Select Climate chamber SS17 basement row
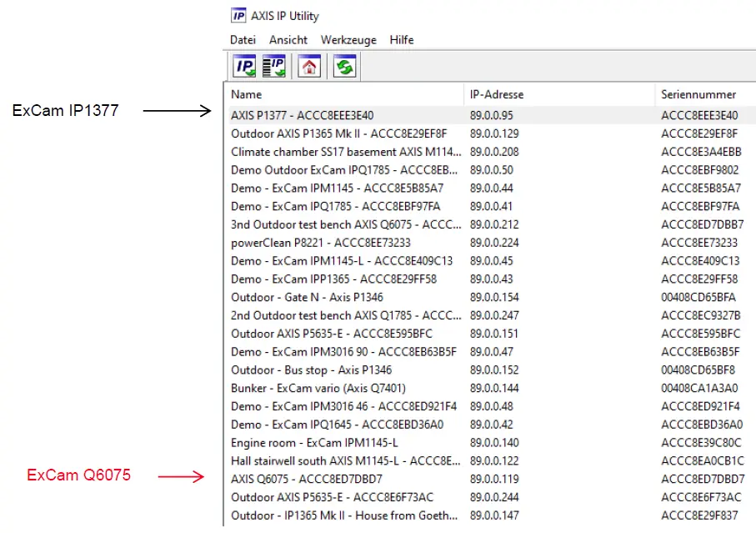 [x=491, y=152]
